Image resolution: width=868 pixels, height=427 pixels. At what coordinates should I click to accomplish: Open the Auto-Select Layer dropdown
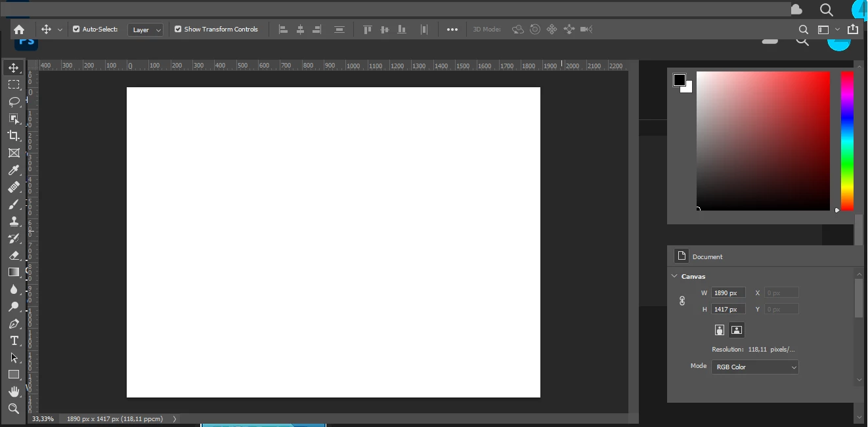coord(146,30)
